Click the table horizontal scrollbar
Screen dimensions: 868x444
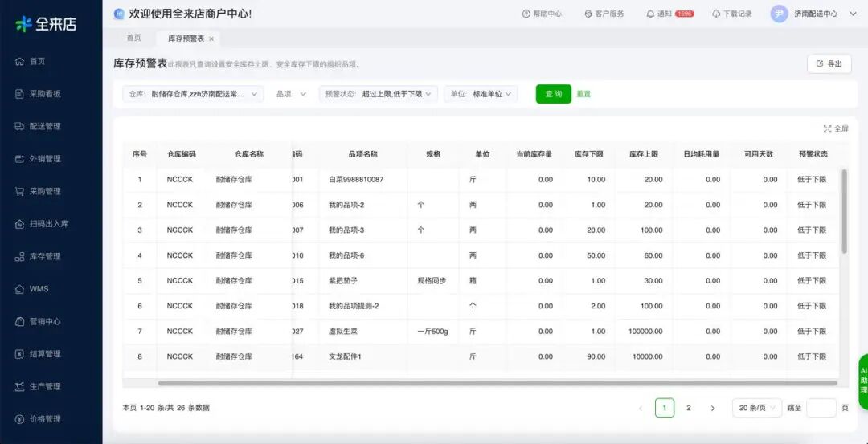(497, 383)
